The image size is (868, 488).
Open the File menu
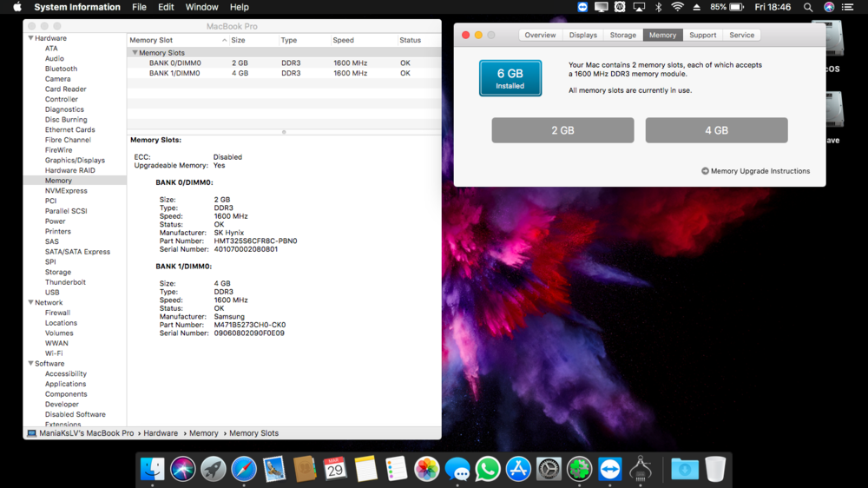(139, 7)
